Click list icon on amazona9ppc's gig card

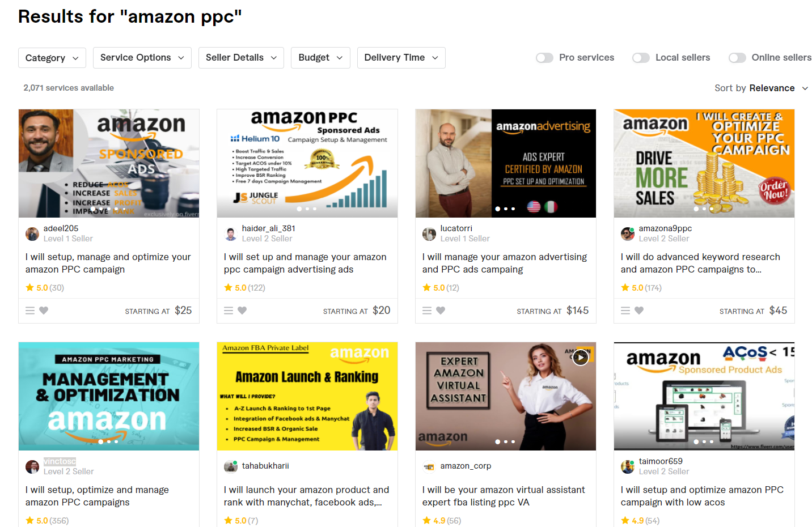coord(625,311)
